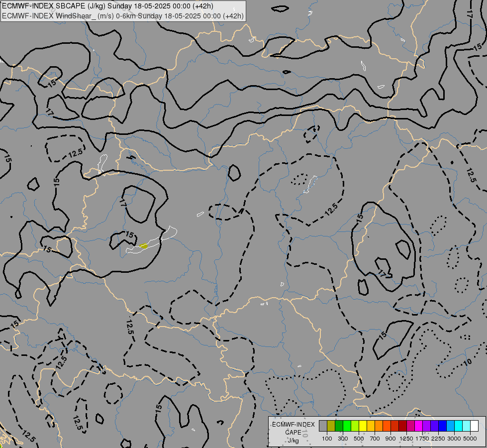Select the amber legend swatch
The image size is (487, 448).
[371, 426]
